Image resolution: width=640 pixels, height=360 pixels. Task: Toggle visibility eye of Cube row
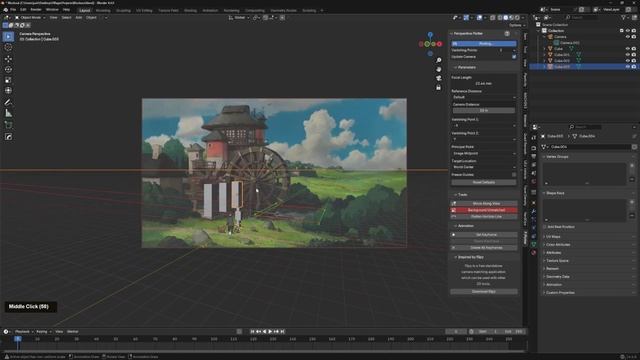627,49
